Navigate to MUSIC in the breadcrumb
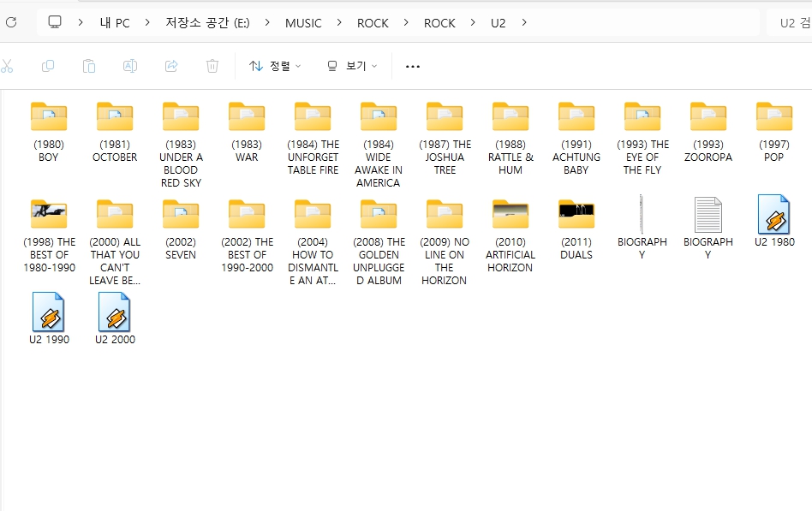Screen dimensions: 812x511 303,23
